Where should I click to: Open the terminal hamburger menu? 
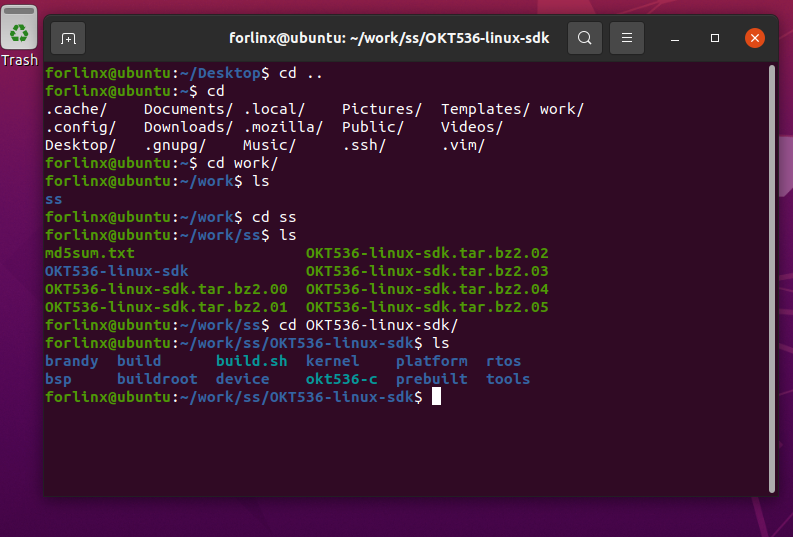(x=627, y=38)
